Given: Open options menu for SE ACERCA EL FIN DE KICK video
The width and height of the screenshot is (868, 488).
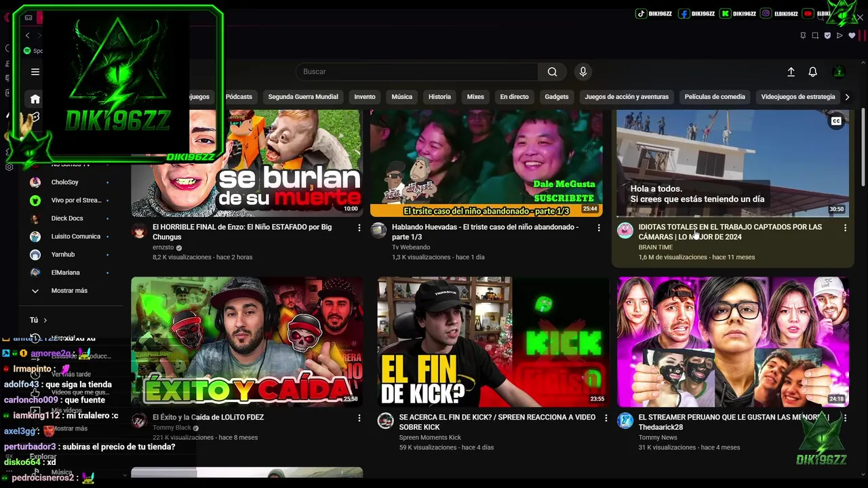Looking at the screenshot, I should [606, 418].
